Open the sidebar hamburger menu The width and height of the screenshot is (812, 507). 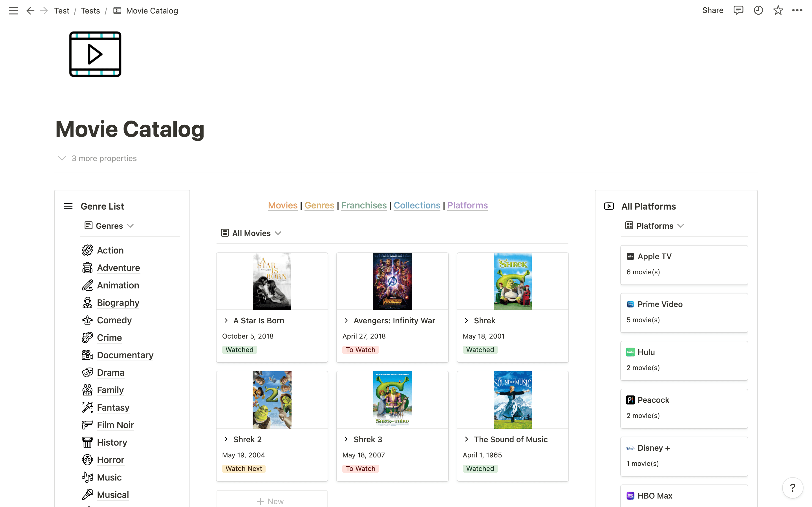tap(14, 11)
